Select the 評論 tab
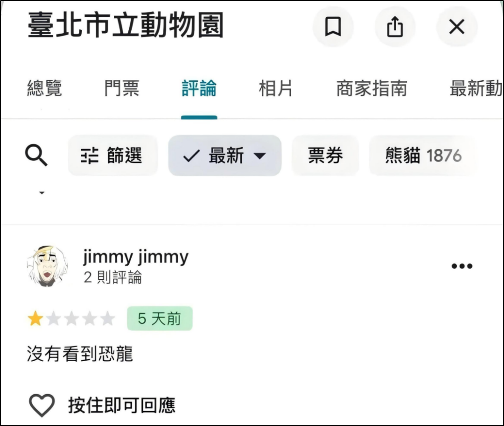504x426 pixels. pos(199,88)
